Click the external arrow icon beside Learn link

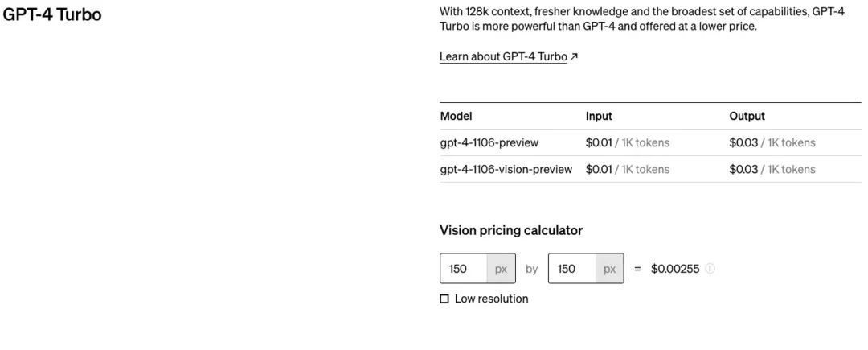pos(574,56)
